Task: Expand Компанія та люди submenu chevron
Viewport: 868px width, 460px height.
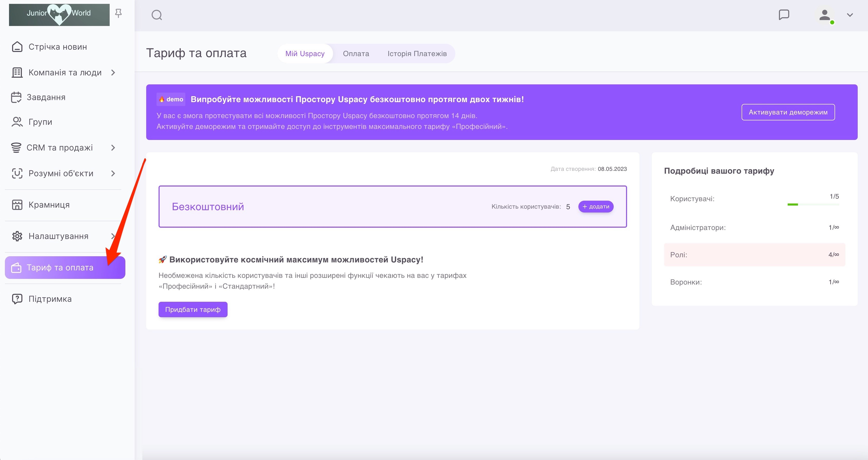Action: (113, 72)
